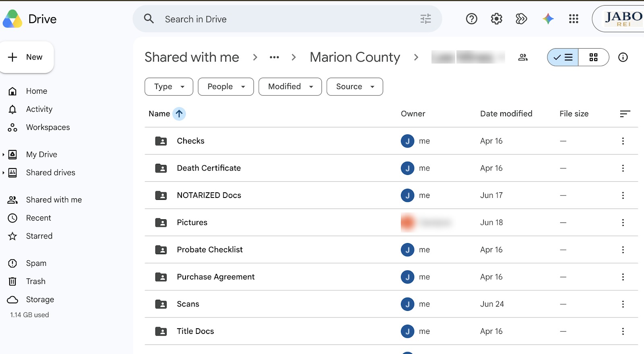Open the settings gear icon
The width and height of the screenshot is (644, 354).
497,19
